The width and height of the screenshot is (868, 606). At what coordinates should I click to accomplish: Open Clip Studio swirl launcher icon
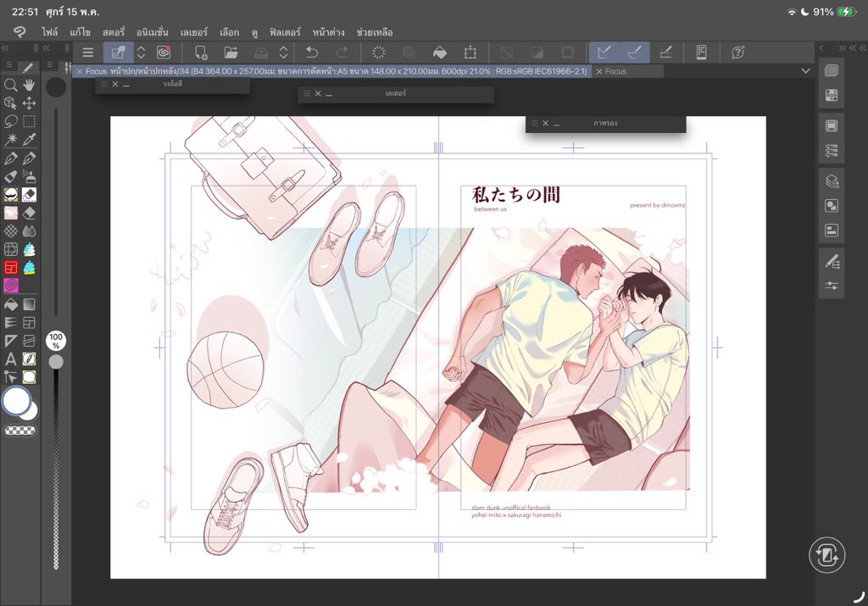tap(164, 53)
